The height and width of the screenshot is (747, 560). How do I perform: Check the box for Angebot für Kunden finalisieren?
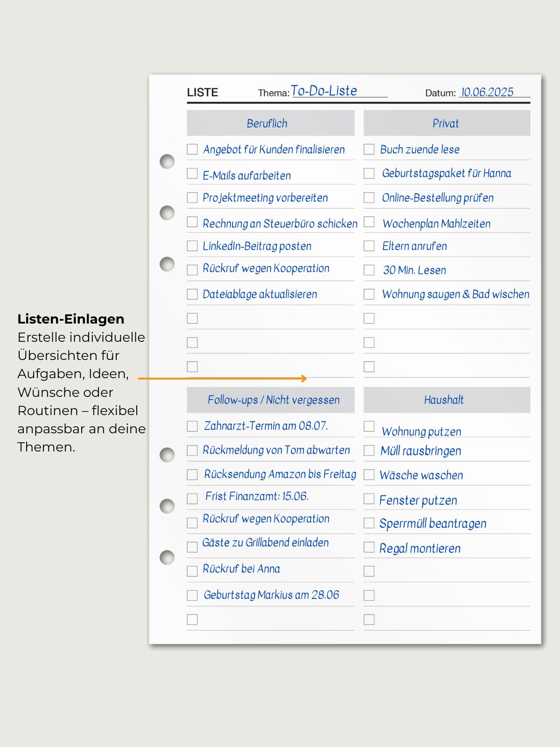coord(192,149)
